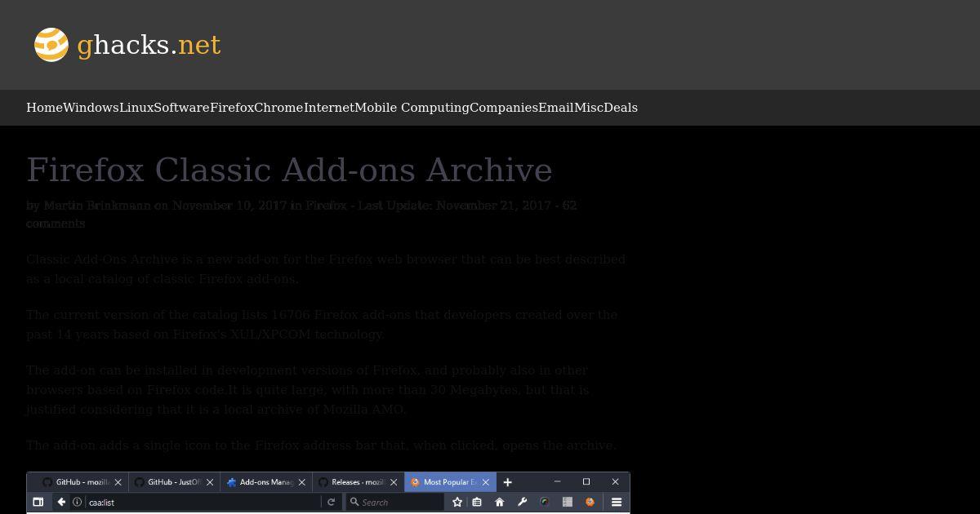Click the paragraph mentioning 16706 Firefox add-ons
This screenshot has width=980, height=514.
click(322, 325)
